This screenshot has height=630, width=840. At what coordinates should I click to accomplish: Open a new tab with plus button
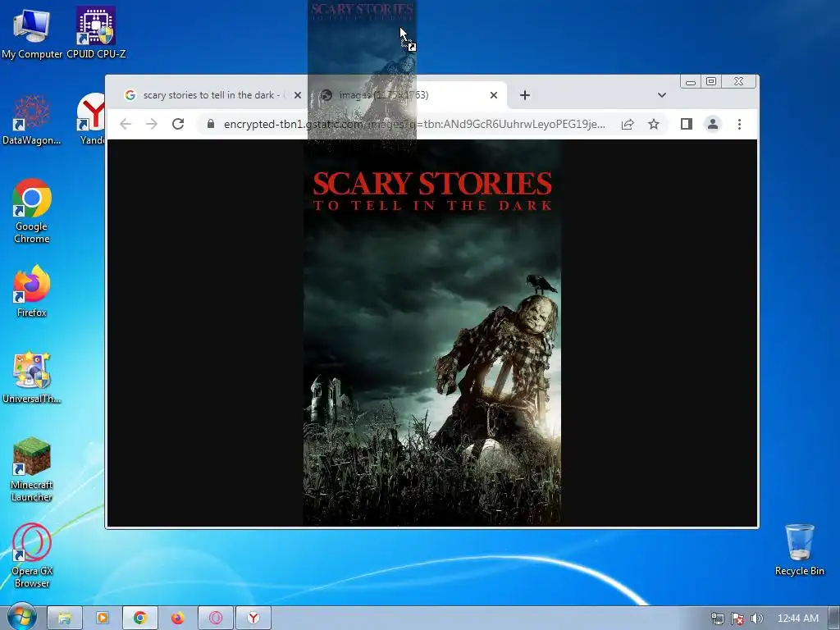point(525,95)
